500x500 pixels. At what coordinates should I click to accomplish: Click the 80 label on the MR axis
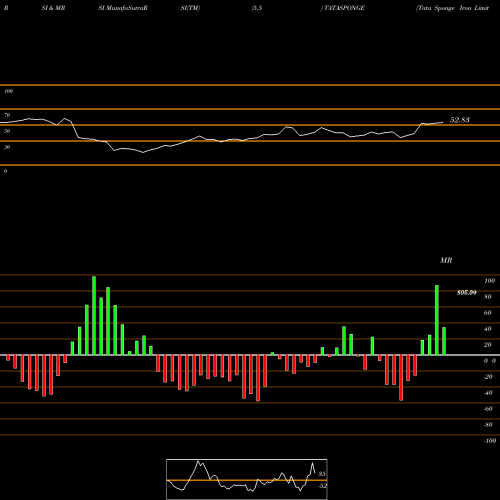click(x=488, y=297)
